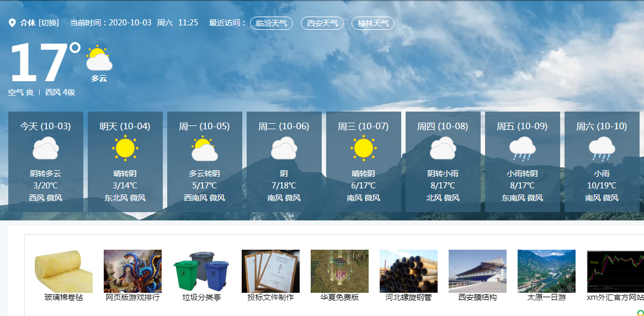Open the 垃圾分类亭 trash bins thumbnail
The width and height of the screenshot is (644, 316).
tap(201, 271)
